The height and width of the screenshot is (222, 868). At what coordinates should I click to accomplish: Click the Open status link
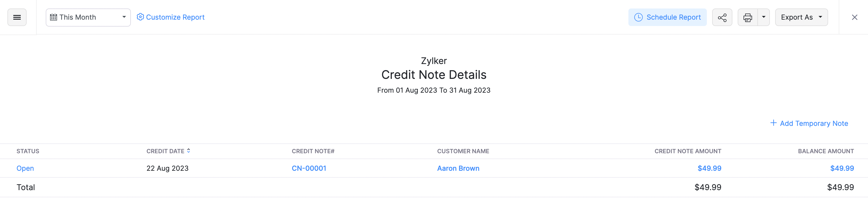(x=25, y=168)
